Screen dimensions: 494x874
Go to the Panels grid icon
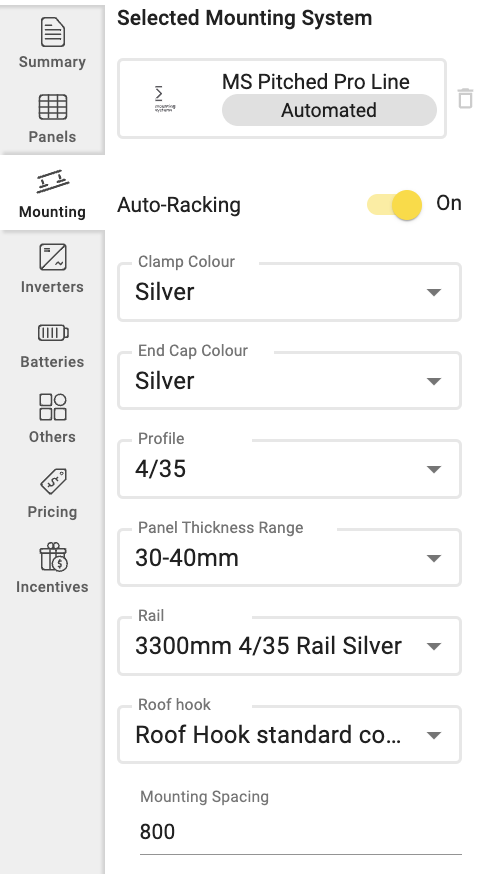click(53, 107)
